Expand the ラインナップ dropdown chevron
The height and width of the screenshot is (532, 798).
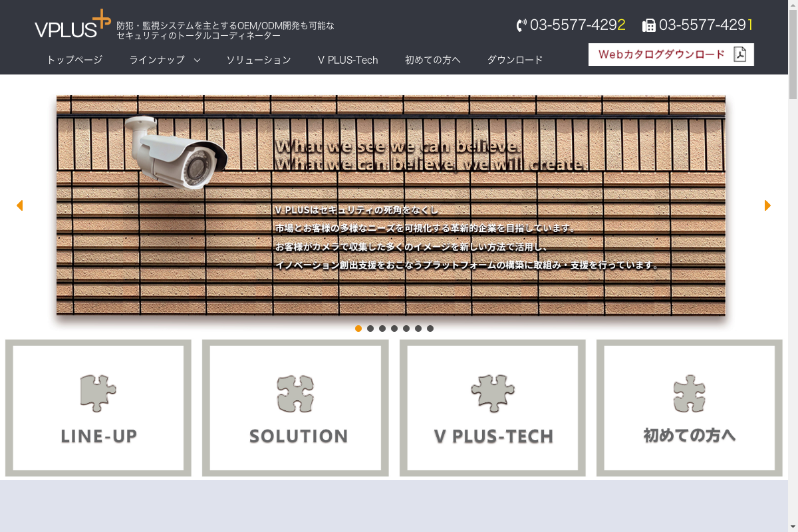pyautogui.click(x=197, y=60)
